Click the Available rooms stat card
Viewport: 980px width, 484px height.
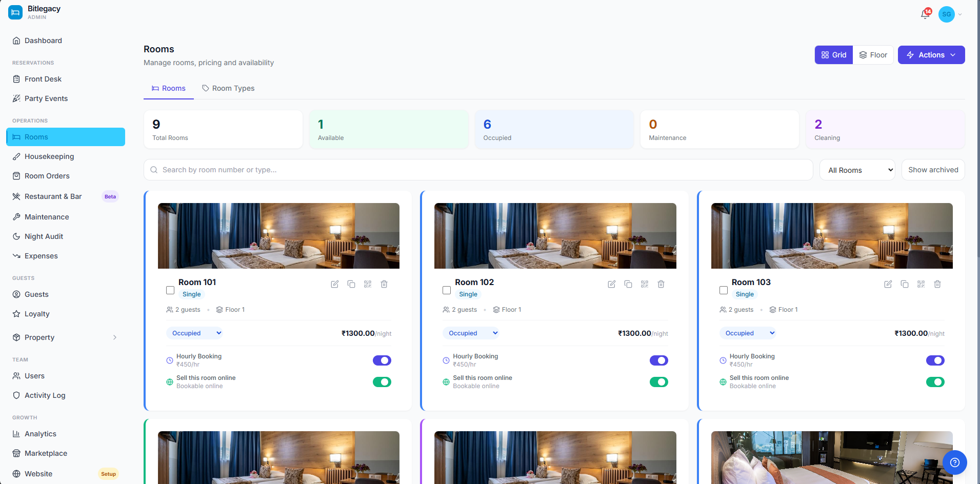click(389, 129)
